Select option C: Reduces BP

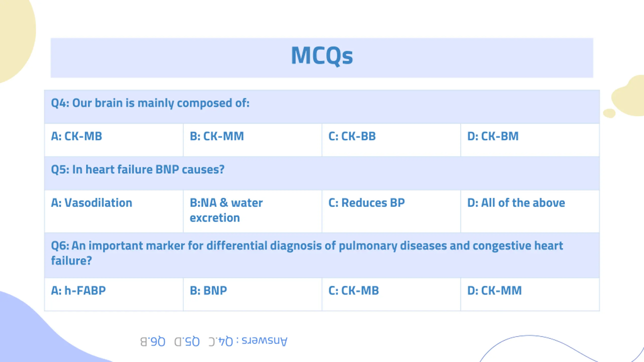tap(367, 203)
